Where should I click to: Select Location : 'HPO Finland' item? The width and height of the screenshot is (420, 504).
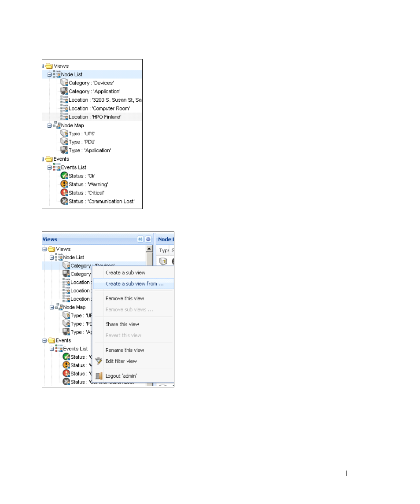click(x=95, y=117)
